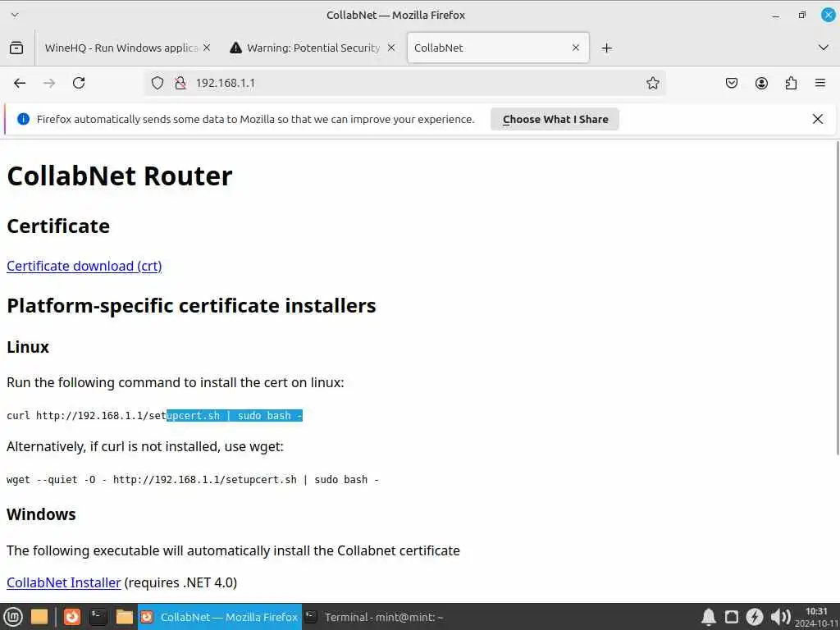Open the Firefox account icon

pyautogui.click(x=761, y=83)
